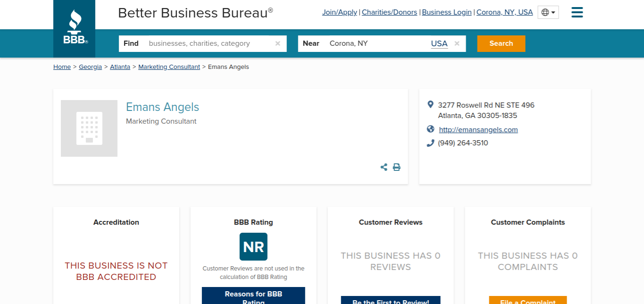644x304 pixels.
Task: Select the Better Business Bureau site title
Action: click(x=195, y=13)
